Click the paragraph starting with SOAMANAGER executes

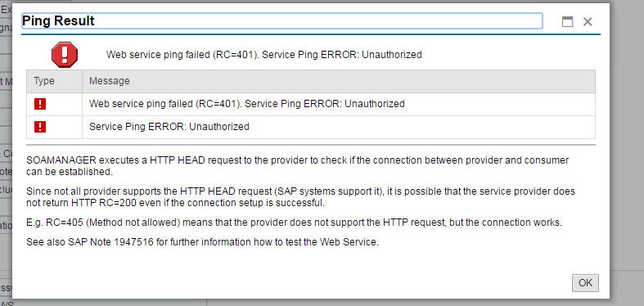coord(297,166)
